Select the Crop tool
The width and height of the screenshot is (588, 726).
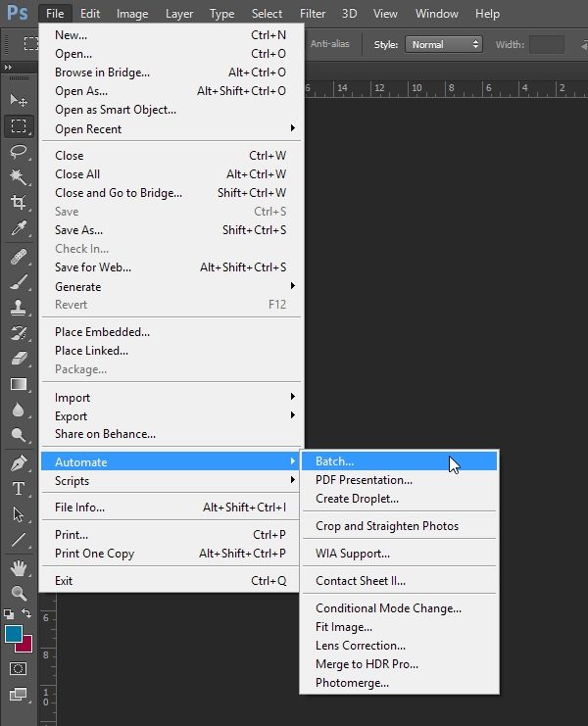(x=19, y=202)
